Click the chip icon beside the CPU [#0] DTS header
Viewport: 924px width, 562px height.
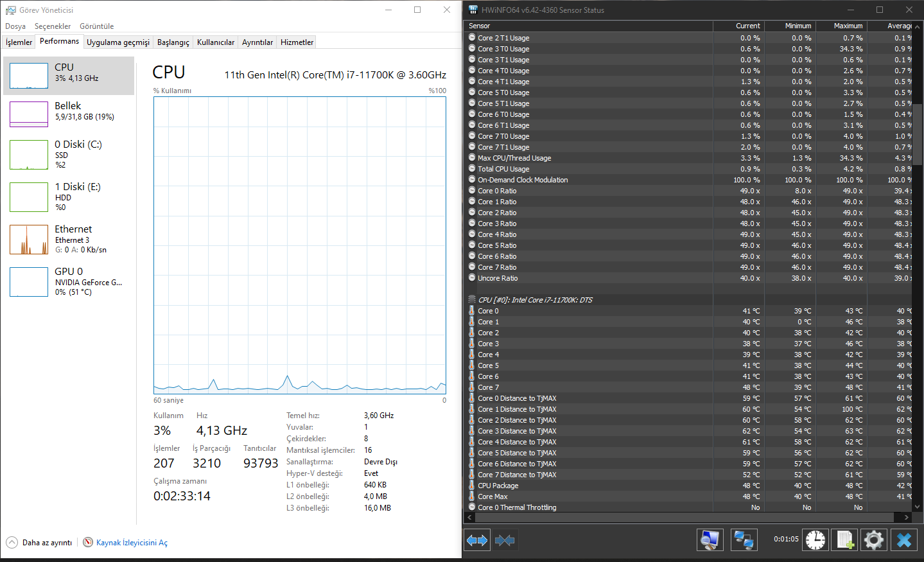[472, 300]
